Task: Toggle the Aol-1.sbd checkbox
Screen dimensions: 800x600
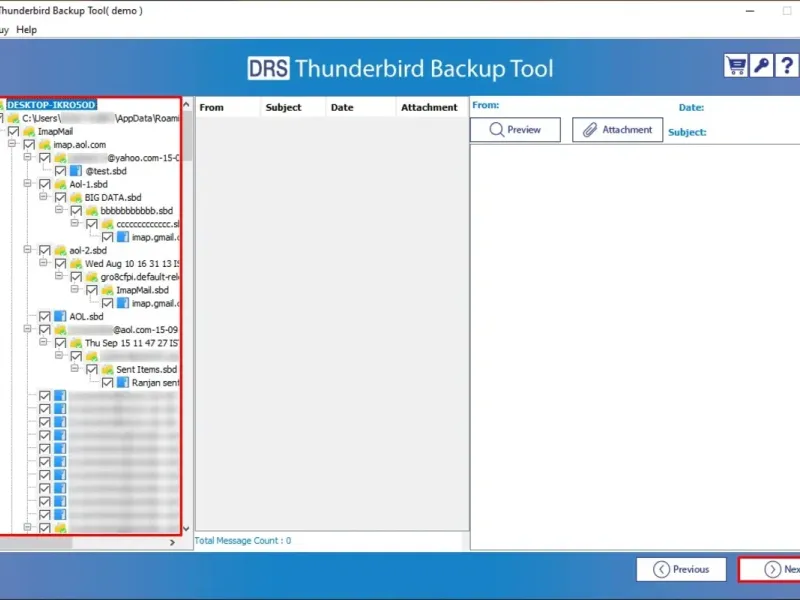Action: [x=45, y=184]
